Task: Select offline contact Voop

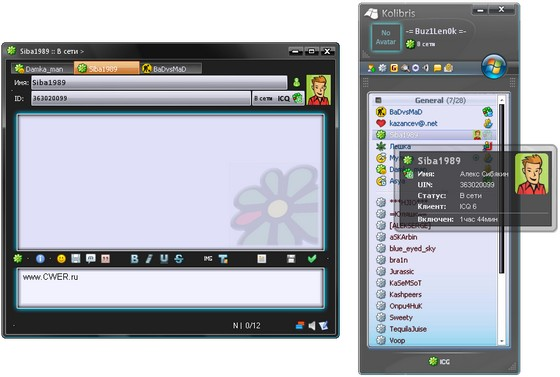Action: click(x=434, y=340)
